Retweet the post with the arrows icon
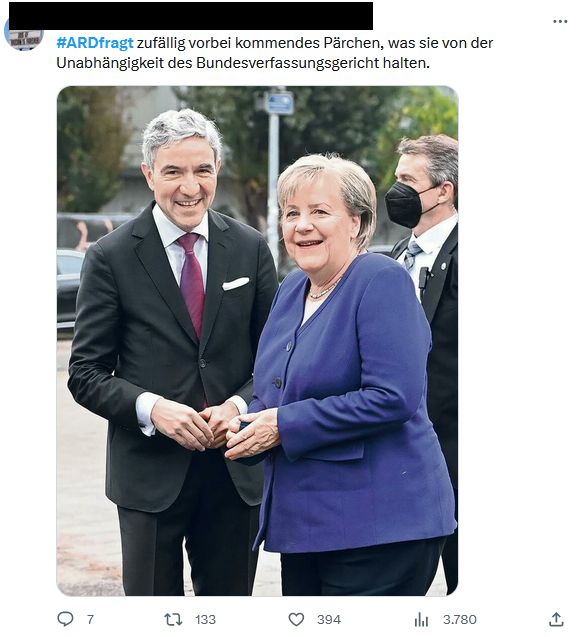This screenshot has height=637, width=578. tap(173, 620)
